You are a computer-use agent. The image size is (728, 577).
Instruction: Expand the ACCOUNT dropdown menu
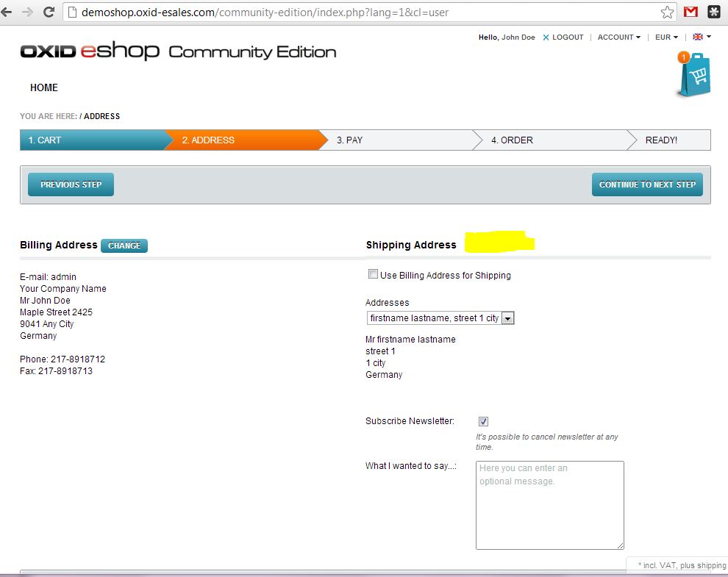(618, 37)
